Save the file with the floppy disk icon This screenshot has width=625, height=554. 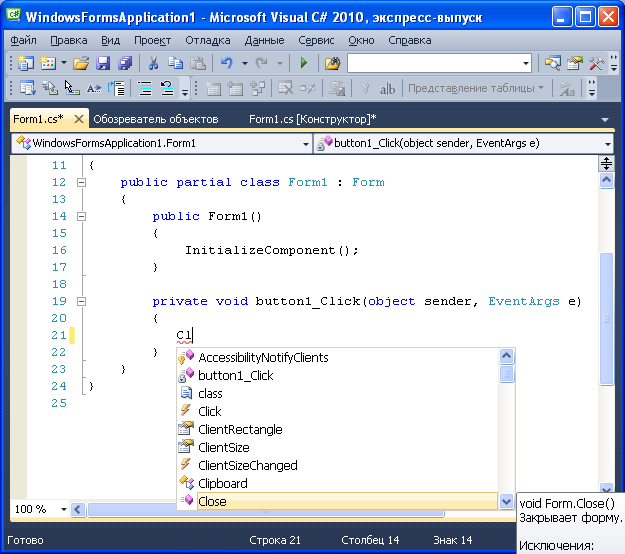pyautogui.click(x=103, y=63)
